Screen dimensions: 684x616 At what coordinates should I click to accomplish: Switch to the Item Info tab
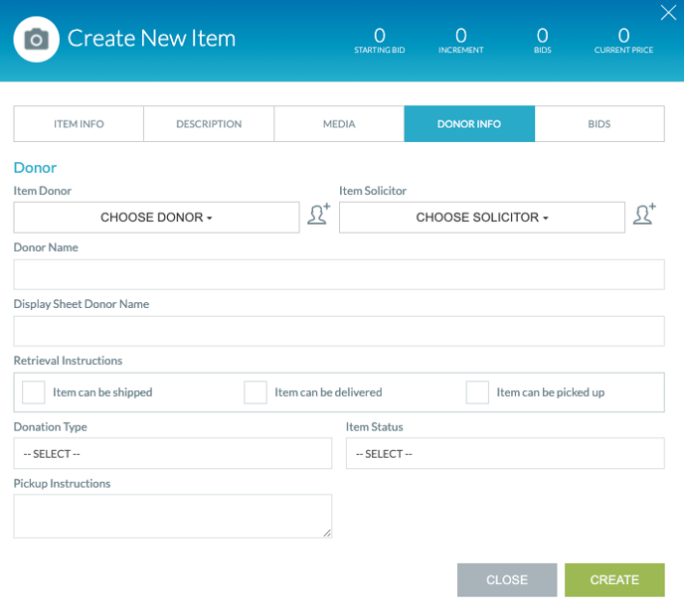(x=79, y=124)
